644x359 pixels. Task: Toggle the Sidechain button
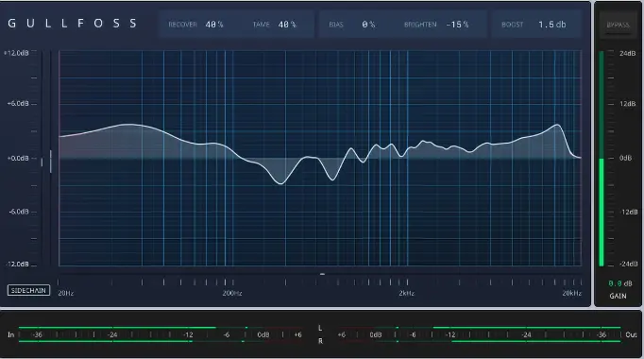tap(28, 290)
